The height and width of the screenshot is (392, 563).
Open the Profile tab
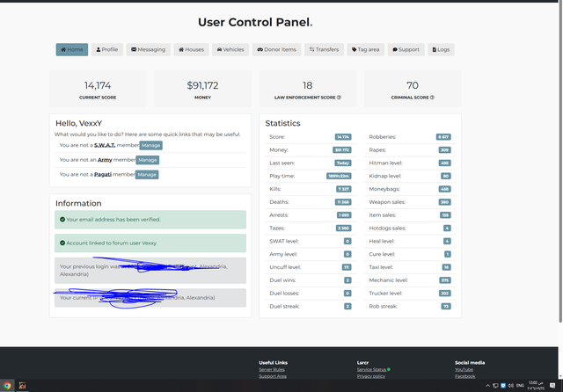point(107,49)
